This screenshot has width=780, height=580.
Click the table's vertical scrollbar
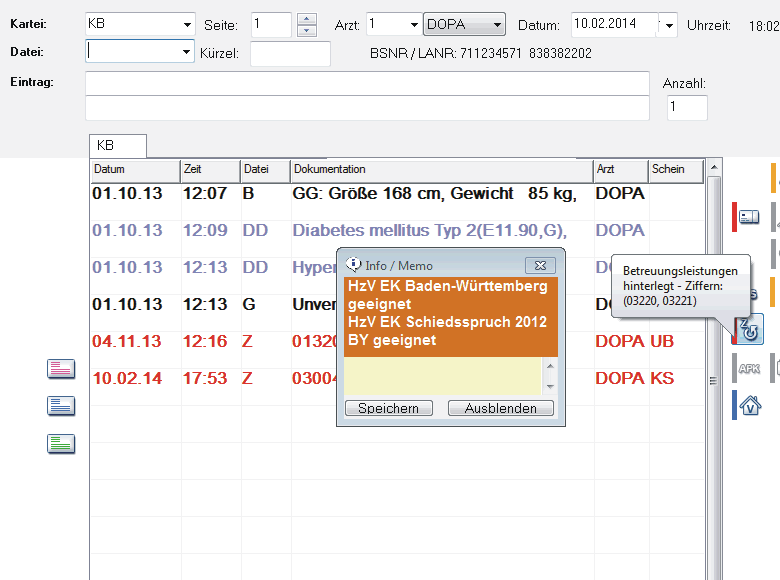click(x=713, y=380)
